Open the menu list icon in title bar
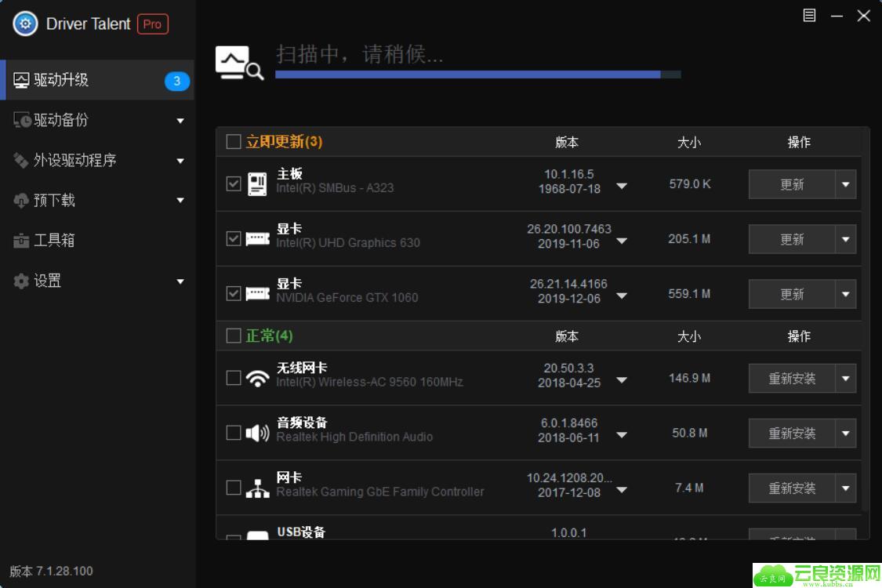Viewport: 882px width, 588px height. click(809, 15)
